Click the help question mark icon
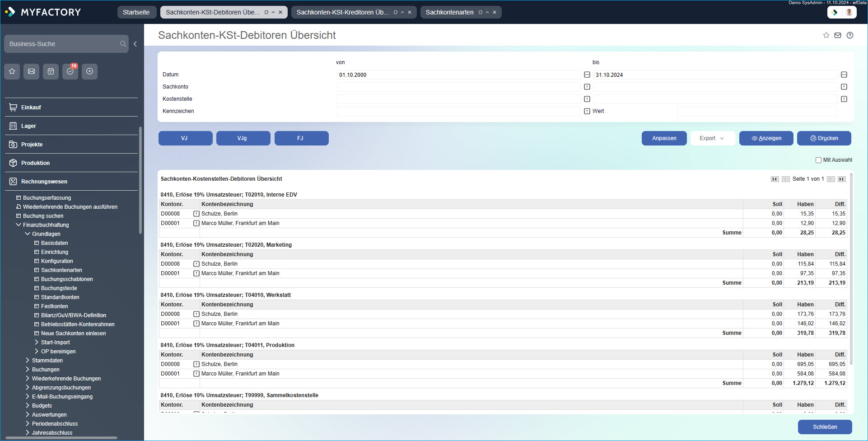This screenshot has height=441, width=868. tap(850, 35)
